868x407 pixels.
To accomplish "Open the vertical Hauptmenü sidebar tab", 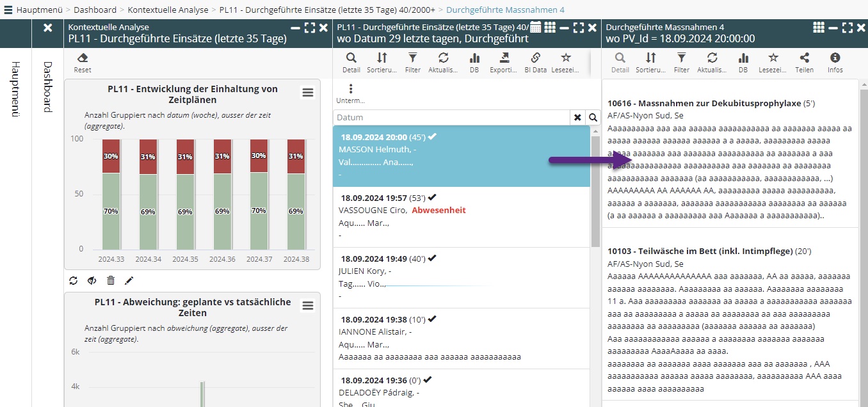I will point(16,90).
